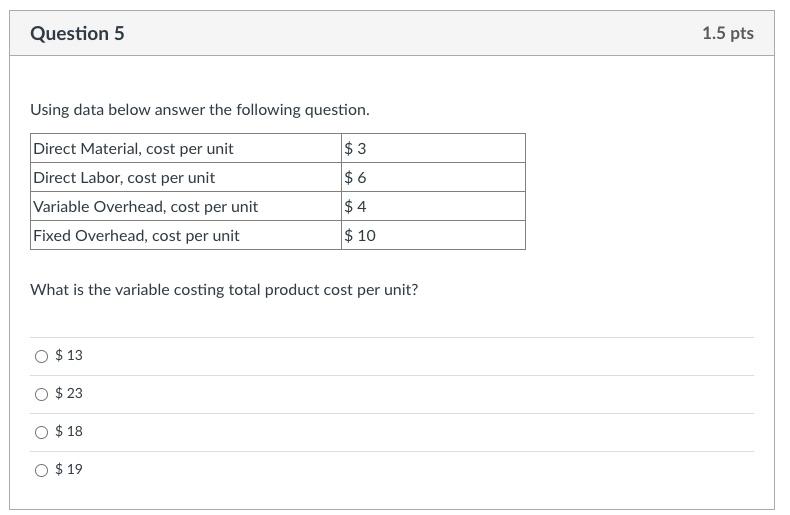
Task: Click the 'Direct Material, cost per unit' cell
Action: click(186, 149)
